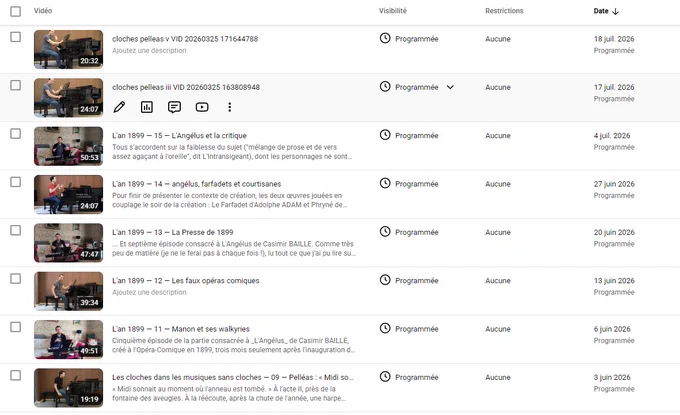Click clock icon in angélus, farfadets row

click(x=385, y=183)
